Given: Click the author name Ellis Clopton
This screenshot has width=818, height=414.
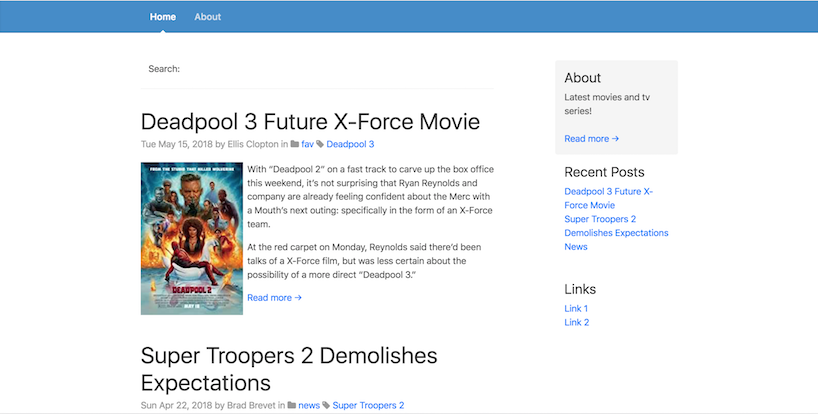Looking at the screenshot, I should (253, 144).
